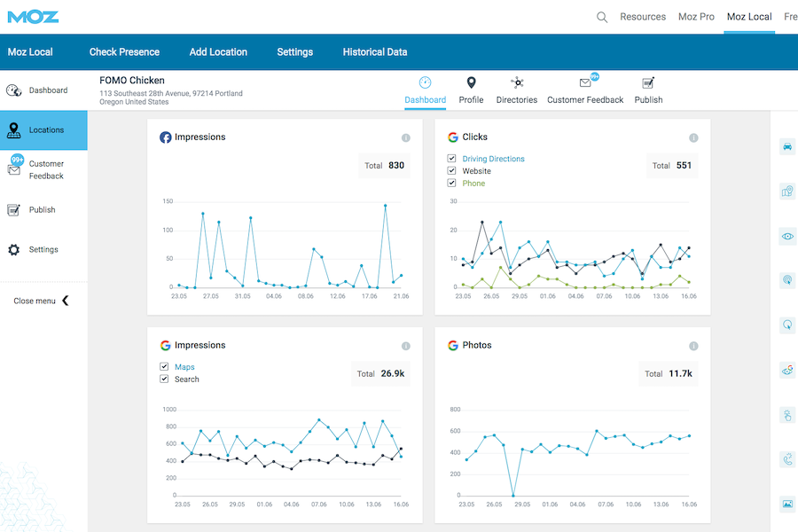Click the Moz logo
The image size is (798, 532).
[x=33, y=16]
